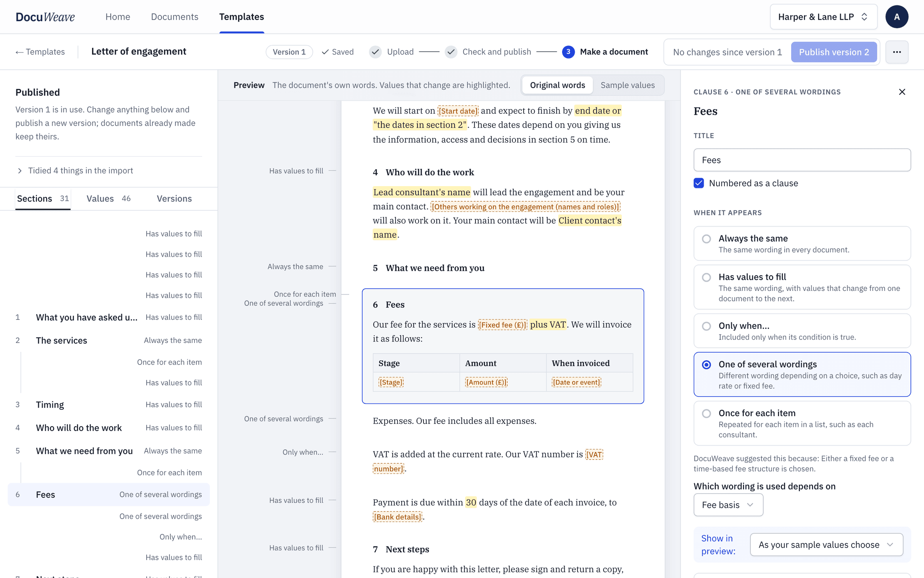Select the One of several wordings option
The image size is (924, 578).
click(x=802, y=375)
